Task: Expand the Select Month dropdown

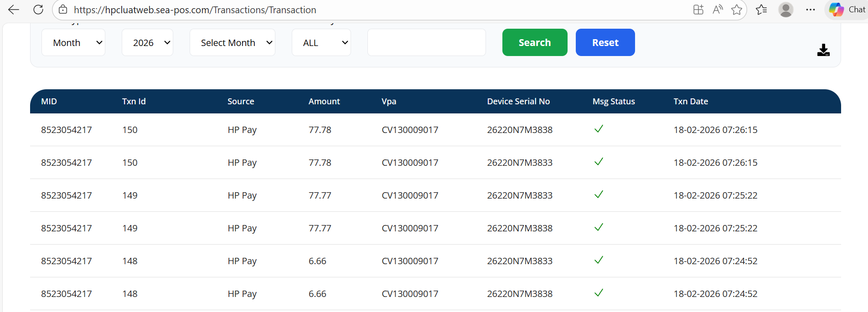Action: pos(232,42)
